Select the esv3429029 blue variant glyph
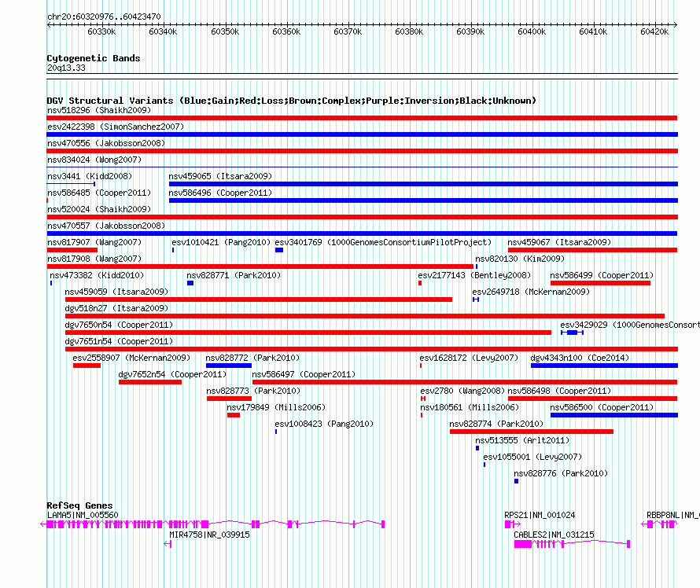 tap(572, 333)
